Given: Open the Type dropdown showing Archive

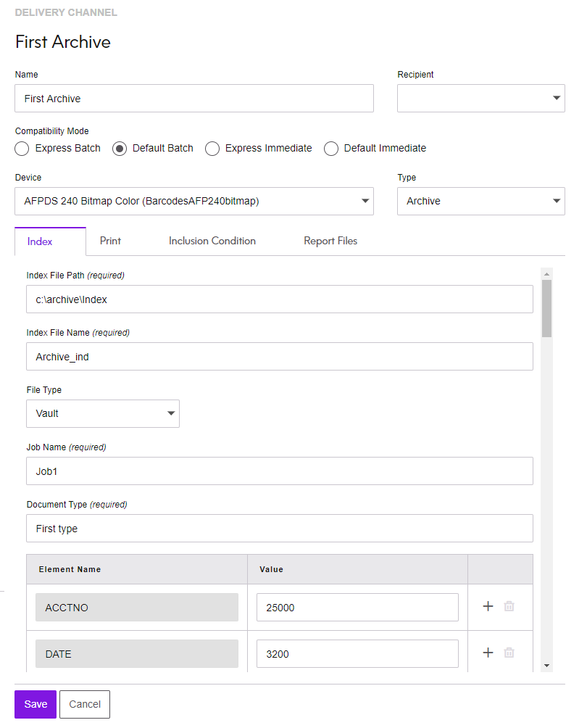Looking at the screenshot, I should [480, 202].
